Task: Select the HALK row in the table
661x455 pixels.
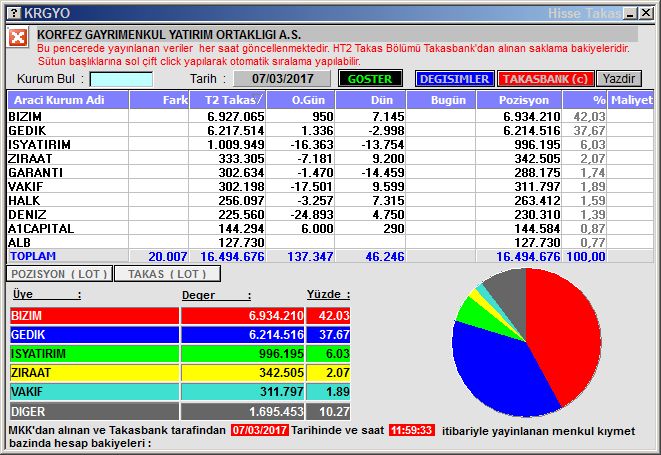Action: 330,200
